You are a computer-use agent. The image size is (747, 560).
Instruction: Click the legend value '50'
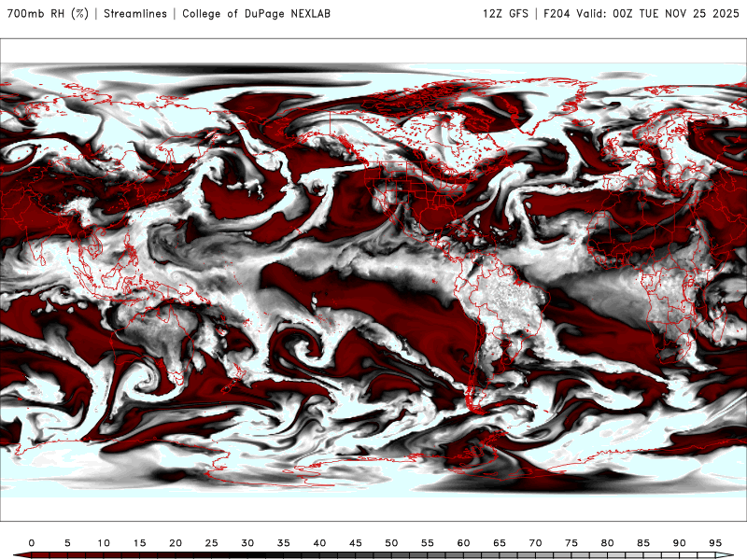point(391,543)
